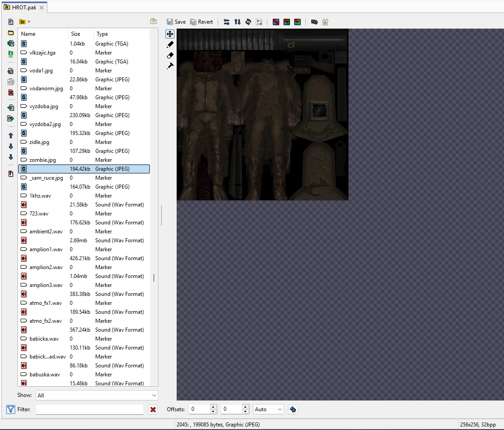Viewport: 504px width, 430px height.
Task: Select the _sam_ruce.jpg marker entry
Action: (84, 178)
